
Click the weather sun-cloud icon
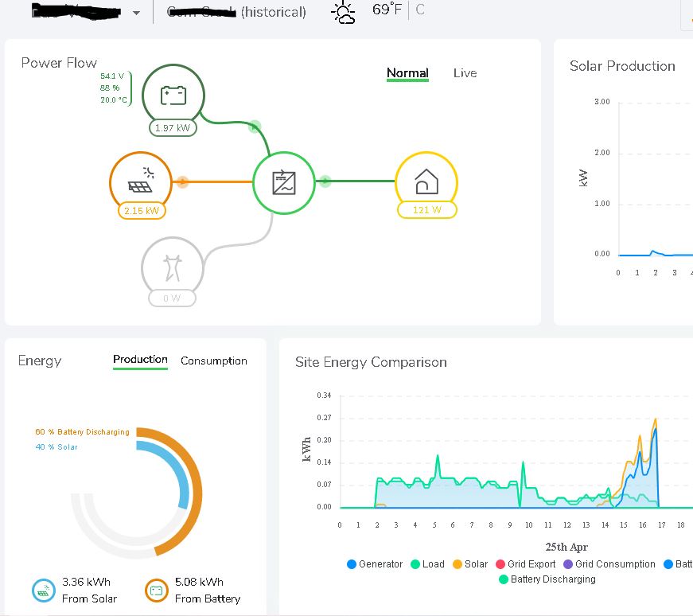click(x=344, y=13)
